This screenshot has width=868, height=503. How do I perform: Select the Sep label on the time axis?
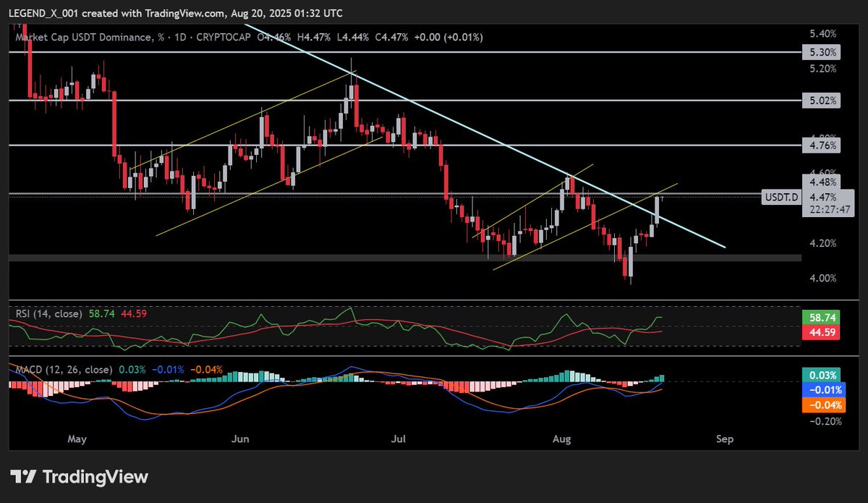point(724,439)
